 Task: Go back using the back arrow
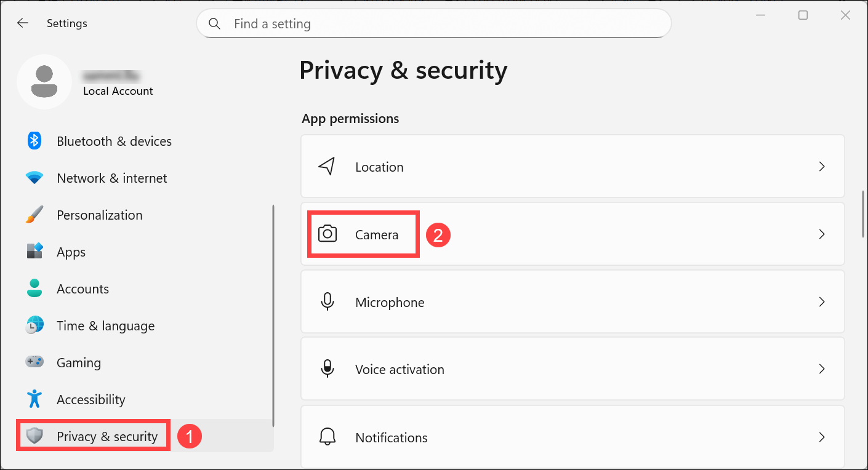[23, 23]
